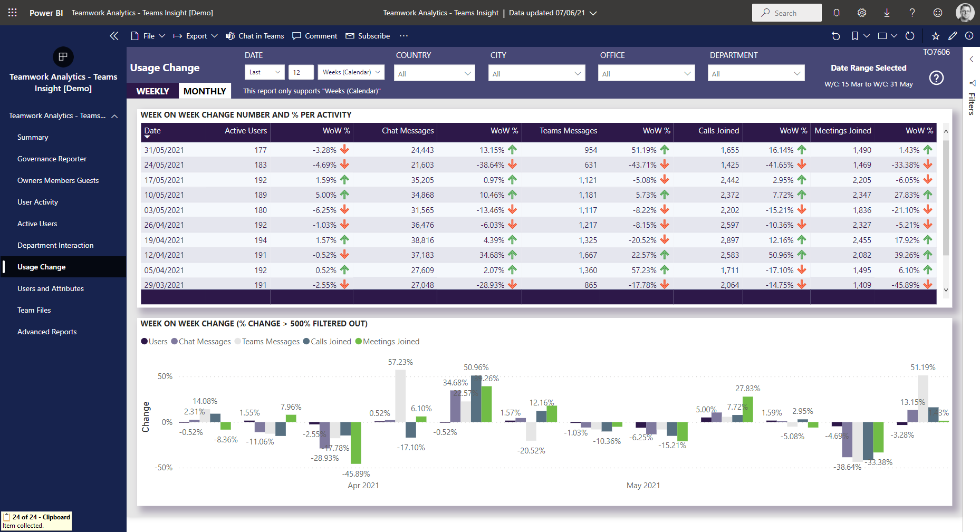
Task: Click the date value field showing 12
Action: coord(301,72)
